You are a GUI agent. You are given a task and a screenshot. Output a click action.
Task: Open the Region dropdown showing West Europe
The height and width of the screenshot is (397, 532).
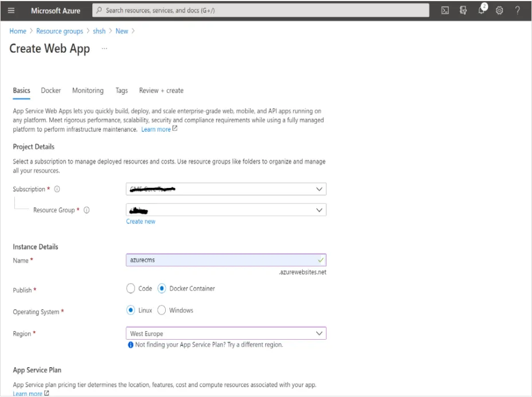coord(226,333)
